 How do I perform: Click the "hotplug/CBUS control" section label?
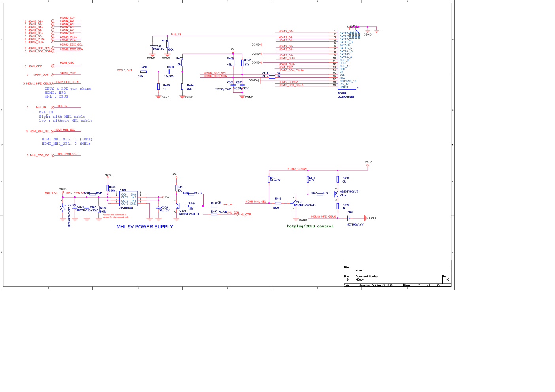click(310, 226)
